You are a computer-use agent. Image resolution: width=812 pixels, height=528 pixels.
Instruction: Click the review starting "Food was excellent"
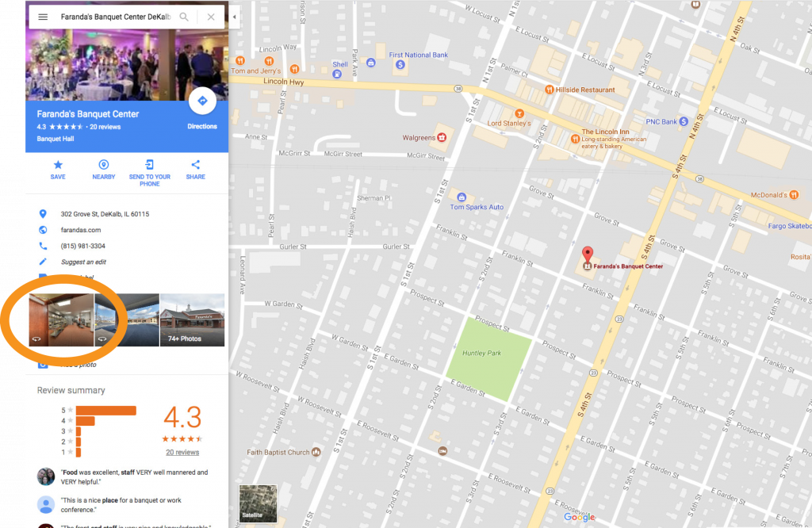pos(134,476)
